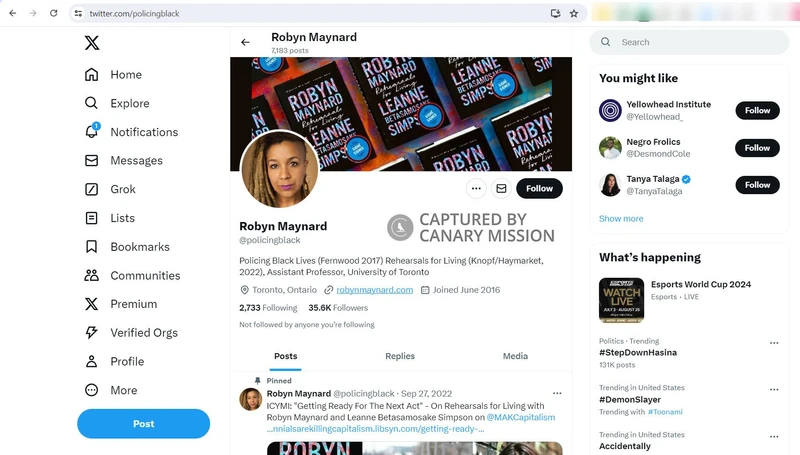Click @policingblack handle in pinned post
The image size is (800, 455).
pos(364,393)
